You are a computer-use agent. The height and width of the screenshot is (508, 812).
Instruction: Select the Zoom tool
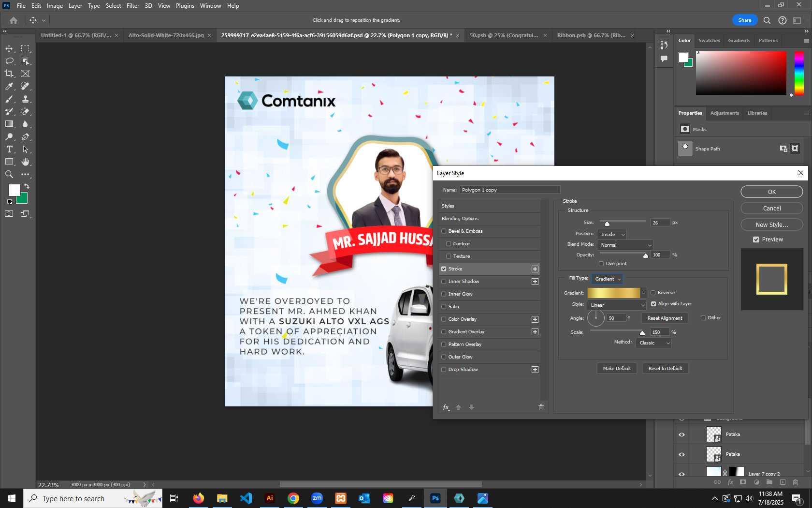click(x=9, y=174)
